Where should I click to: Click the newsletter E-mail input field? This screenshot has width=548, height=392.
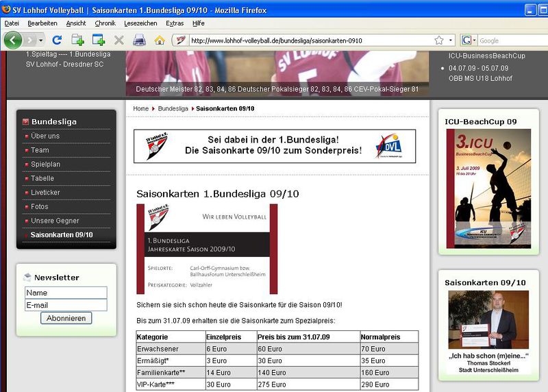66,305
